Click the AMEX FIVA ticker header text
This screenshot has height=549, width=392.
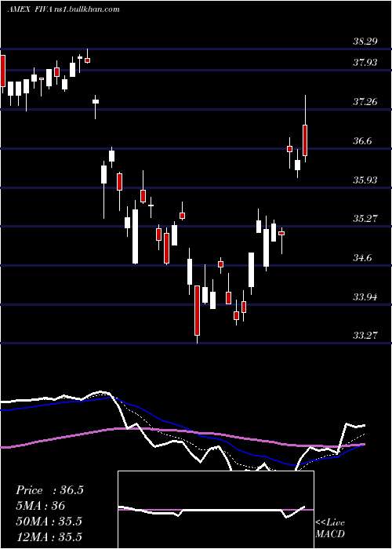click(30, 9)
